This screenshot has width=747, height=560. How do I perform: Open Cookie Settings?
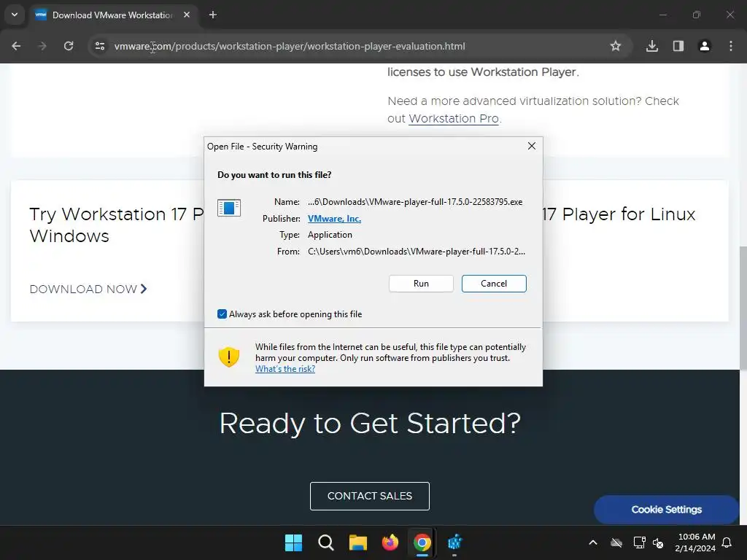[667, 510]
